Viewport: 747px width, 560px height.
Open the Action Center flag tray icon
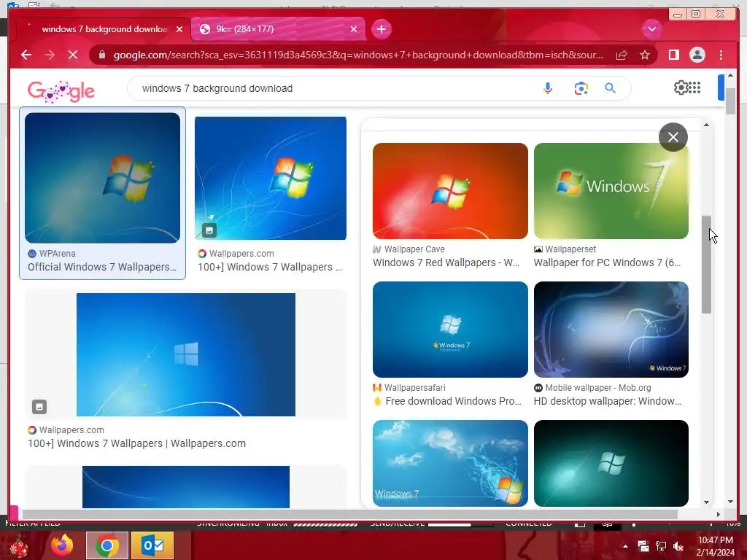[643, 547]
